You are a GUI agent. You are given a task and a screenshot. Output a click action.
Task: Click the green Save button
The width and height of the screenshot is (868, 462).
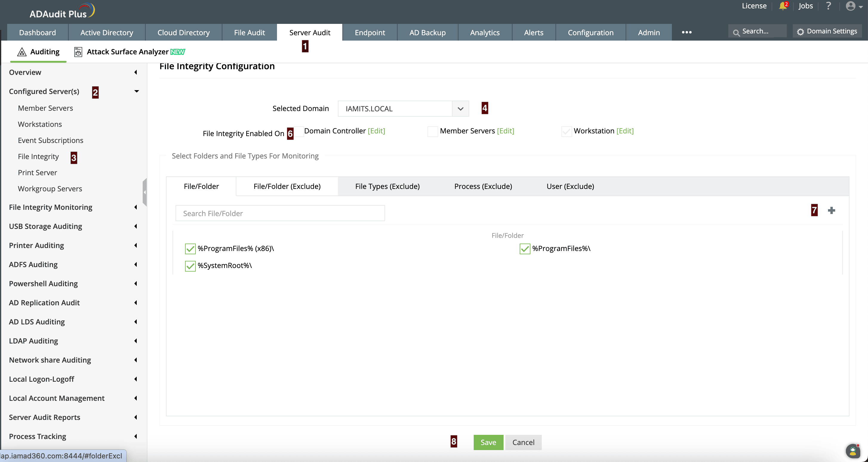coord(488,442)
